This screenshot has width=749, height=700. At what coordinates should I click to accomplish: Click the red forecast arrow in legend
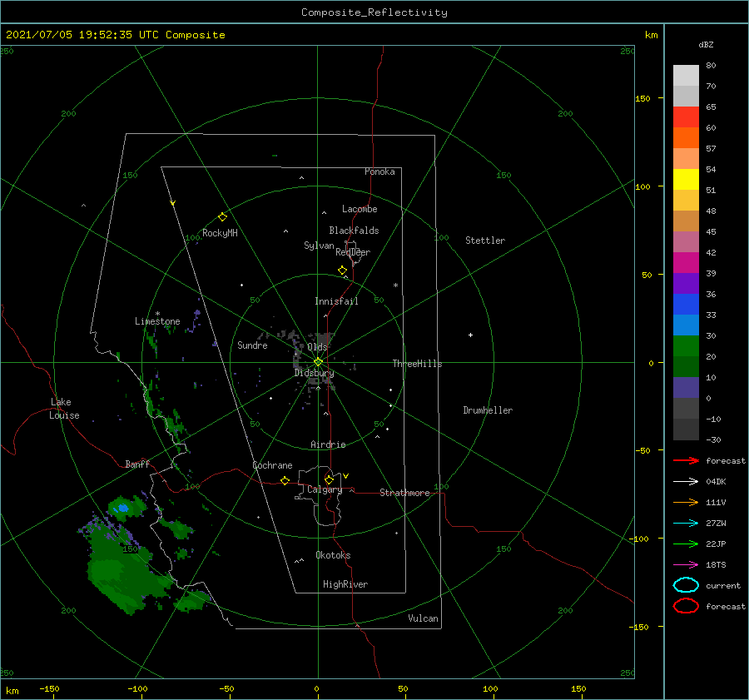(686, 460)
